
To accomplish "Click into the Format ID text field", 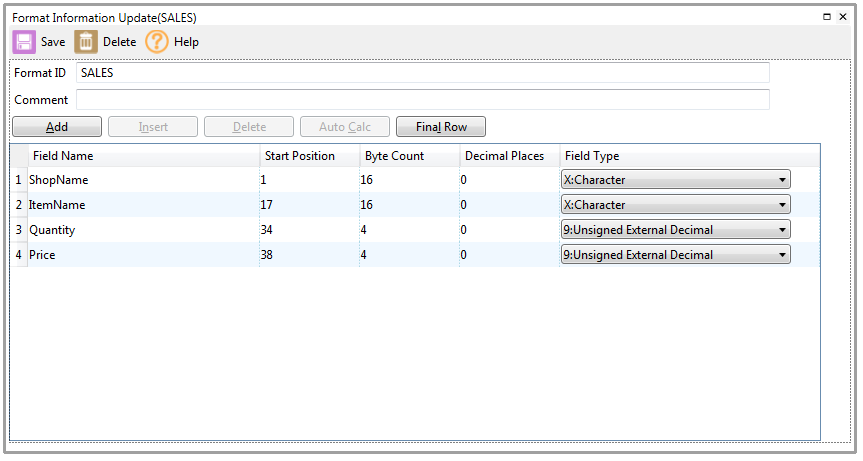I will click(422, 73).
